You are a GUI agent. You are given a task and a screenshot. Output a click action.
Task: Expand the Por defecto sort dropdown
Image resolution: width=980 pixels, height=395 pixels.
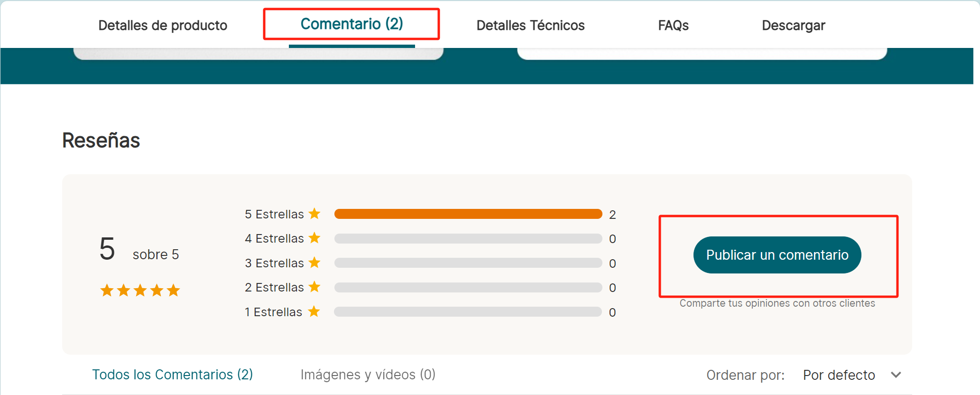pos(839,375)
